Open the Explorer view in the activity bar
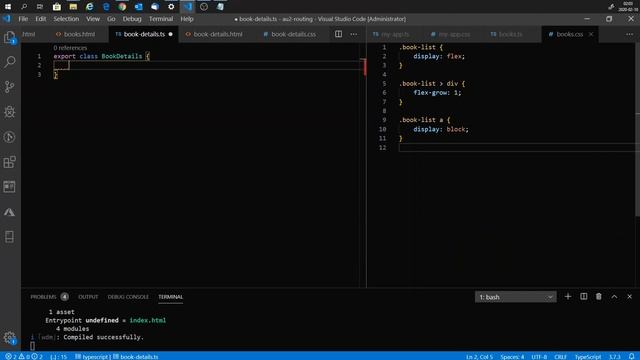Screen dimensions: 640x360 pyautogui.click(x=9, y=38)
